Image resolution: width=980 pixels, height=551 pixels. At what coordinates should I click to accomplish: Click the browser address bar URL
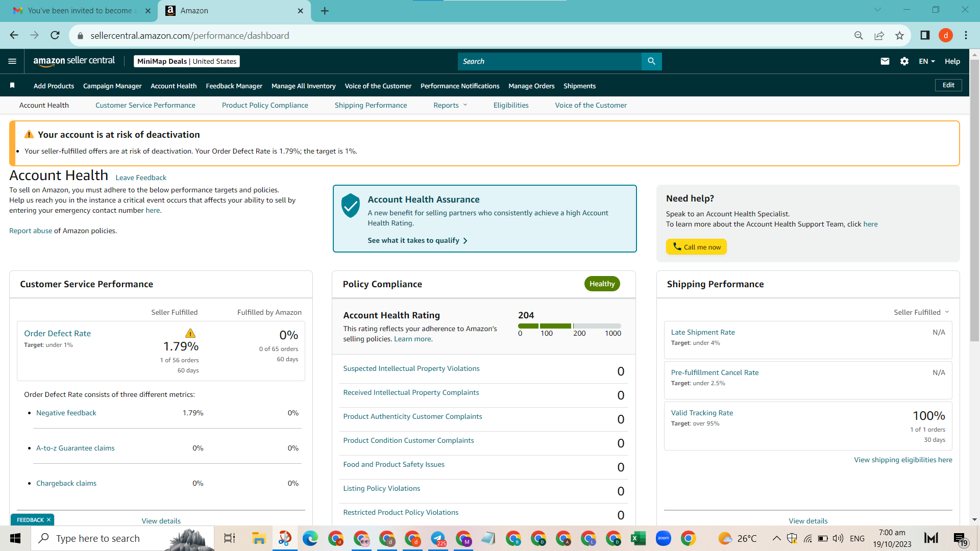190,36
